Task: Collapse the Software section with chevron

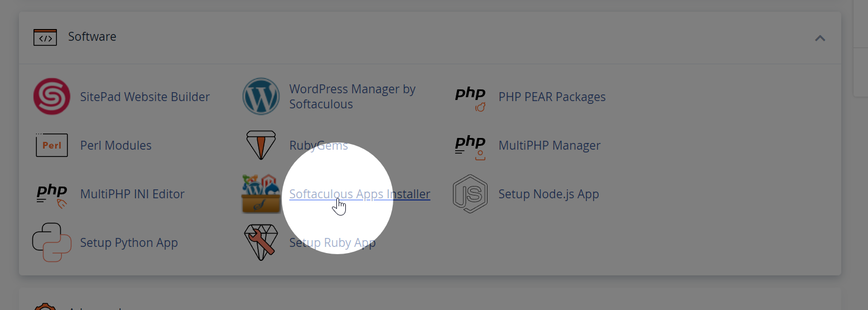Action: (x=820, y=38)
